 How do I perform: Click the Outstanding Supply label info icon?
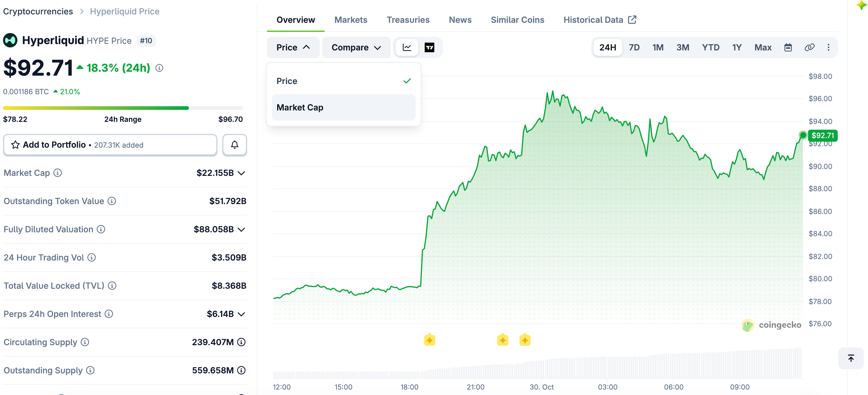click(90, 370)
